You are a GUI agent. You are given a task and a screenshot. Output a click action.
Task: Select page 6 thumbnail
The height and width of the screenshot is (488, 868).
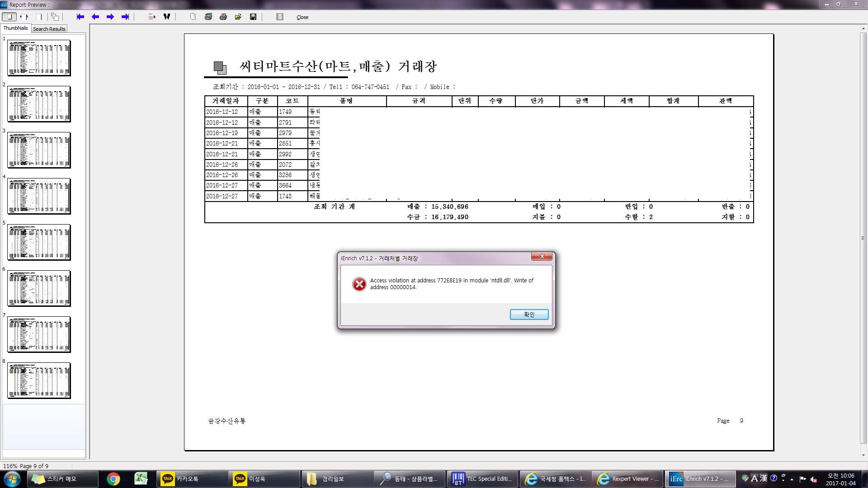pos(39,288)
